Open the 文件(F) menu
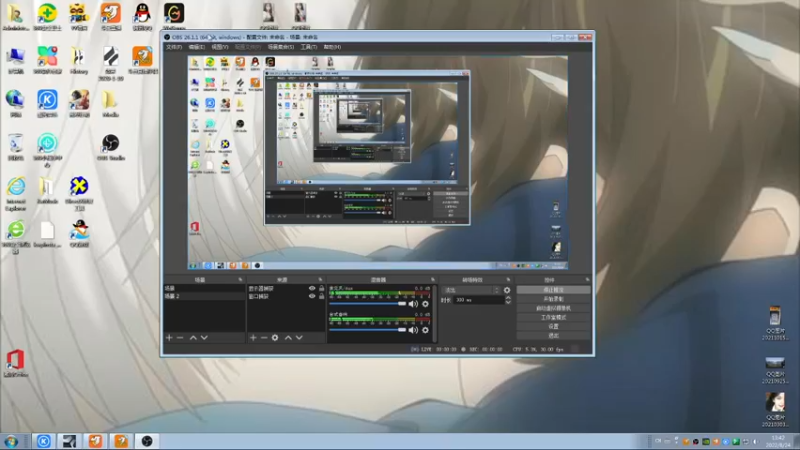The width and height of the screenshot is (800, 450). 174,47
